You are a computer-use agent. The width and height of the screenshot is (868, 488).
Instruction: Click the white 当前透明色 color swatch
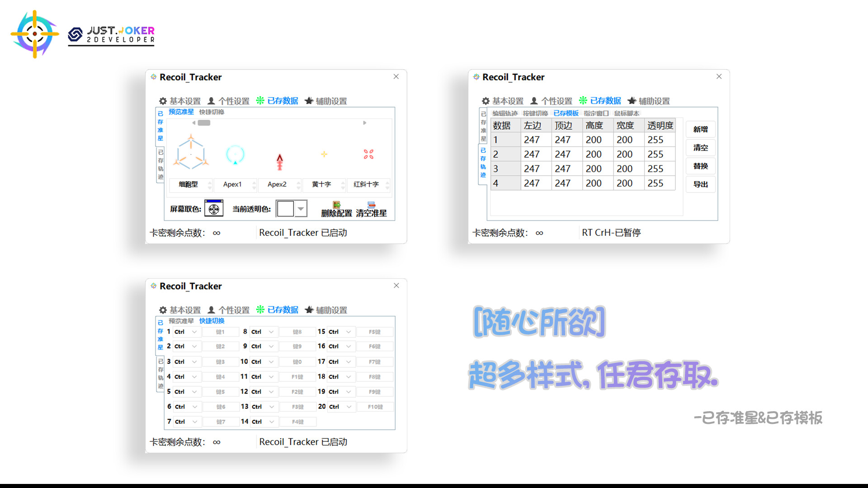pyautogui.click(x=286, y=208)
